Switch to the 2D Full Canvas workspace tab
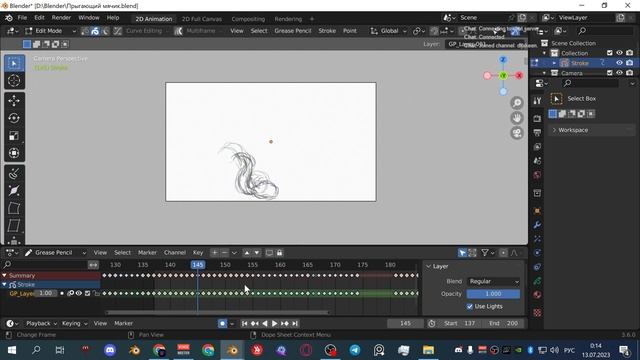Screen dimensions: 640x360 tap(202, 19)
